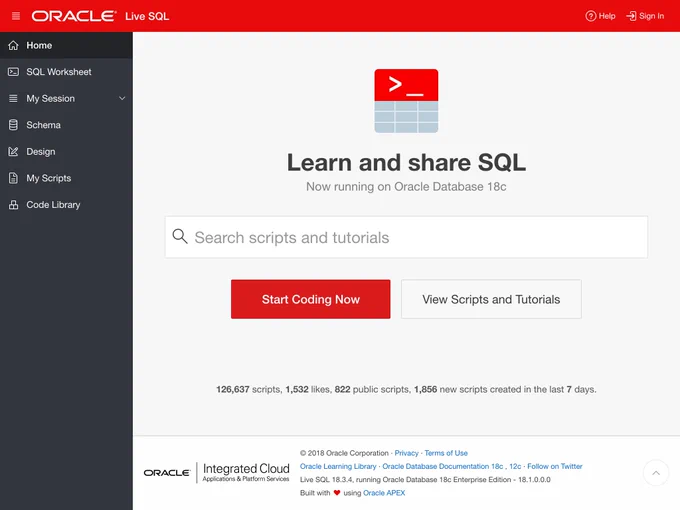Open the 12c documentation link
This screenshot has height=510, width=680.
click(x=515, y=466)
